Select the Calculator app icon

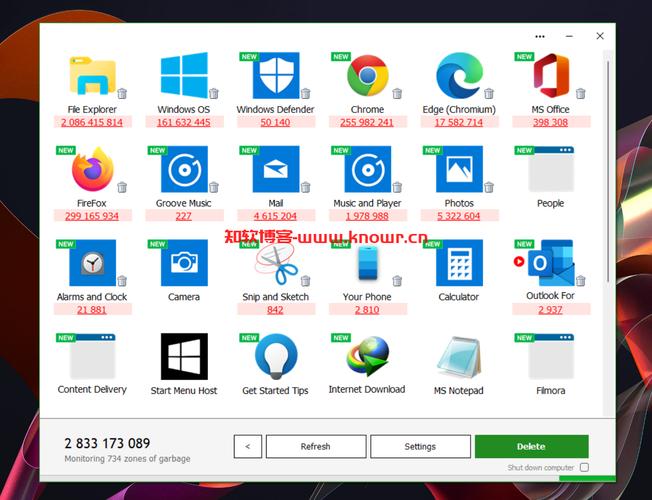[x=459, y=262]
